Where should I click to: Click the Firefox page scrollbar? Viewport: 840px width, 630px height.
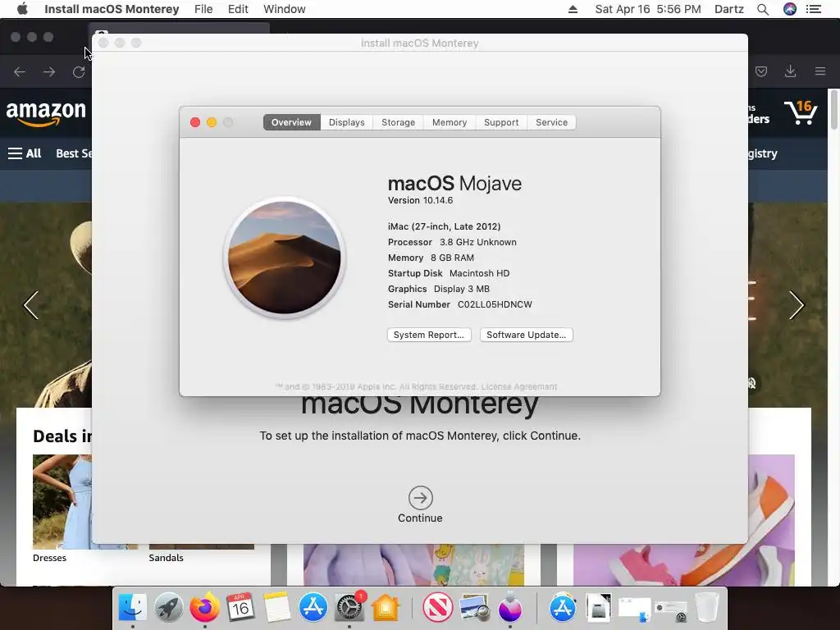(x=834, y=111)
